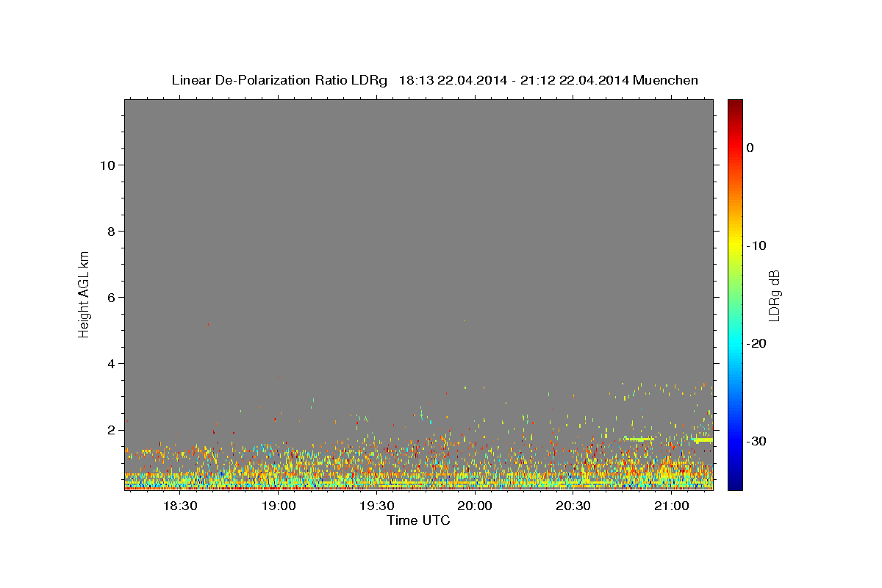882x588 pixels.
Task: Click the dark red top of the colorbar
Action: point(735,104)
